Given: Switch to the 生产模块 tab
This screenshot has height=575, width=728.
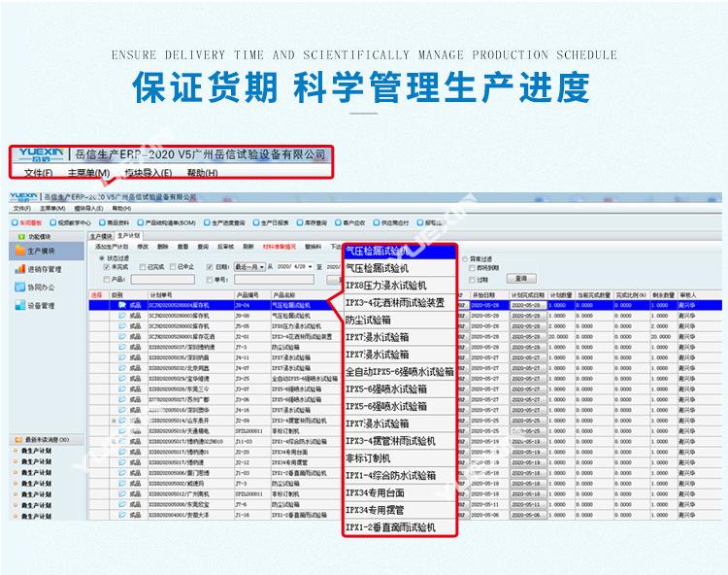Looking at the screenshot, I should tap(101, 237).
